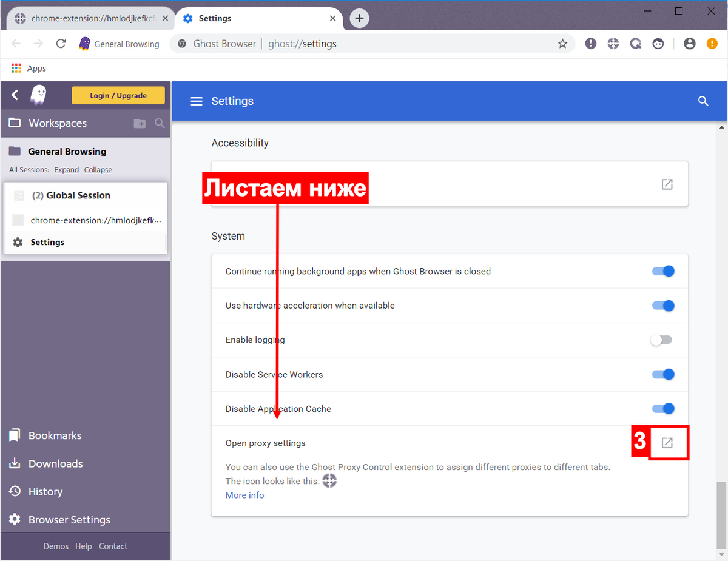Select the Settings entry in session list
The height and width of the screenshot is (561, 728).
click(85, 242)
